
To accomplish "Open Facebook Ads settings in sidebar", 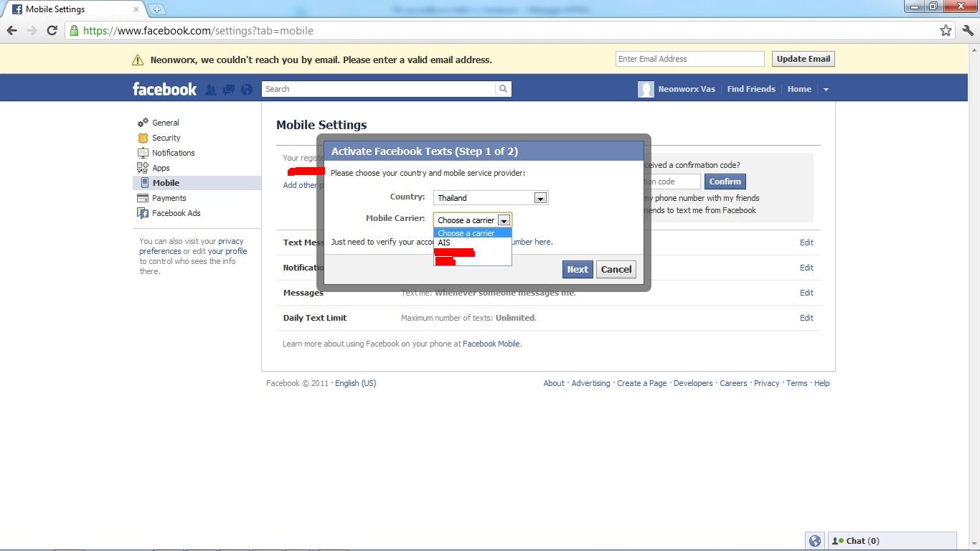I will (x=176, y=213).
